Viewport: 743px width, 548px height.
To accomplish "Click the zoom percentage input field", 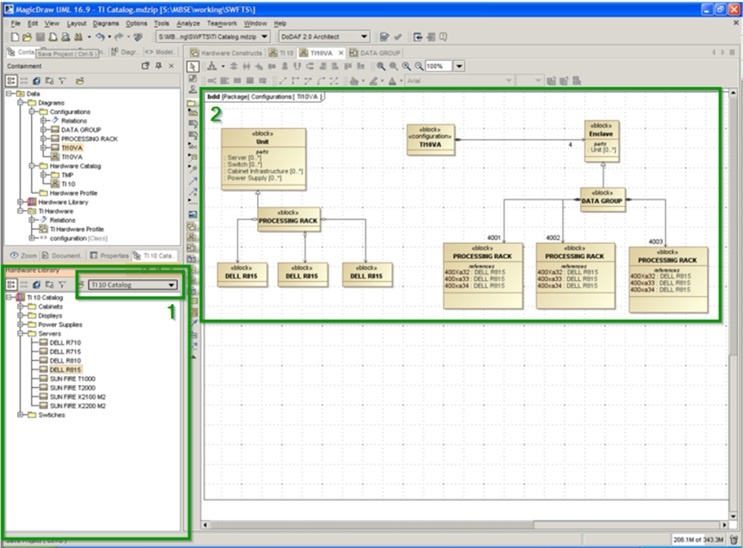I will click(439, 66).
